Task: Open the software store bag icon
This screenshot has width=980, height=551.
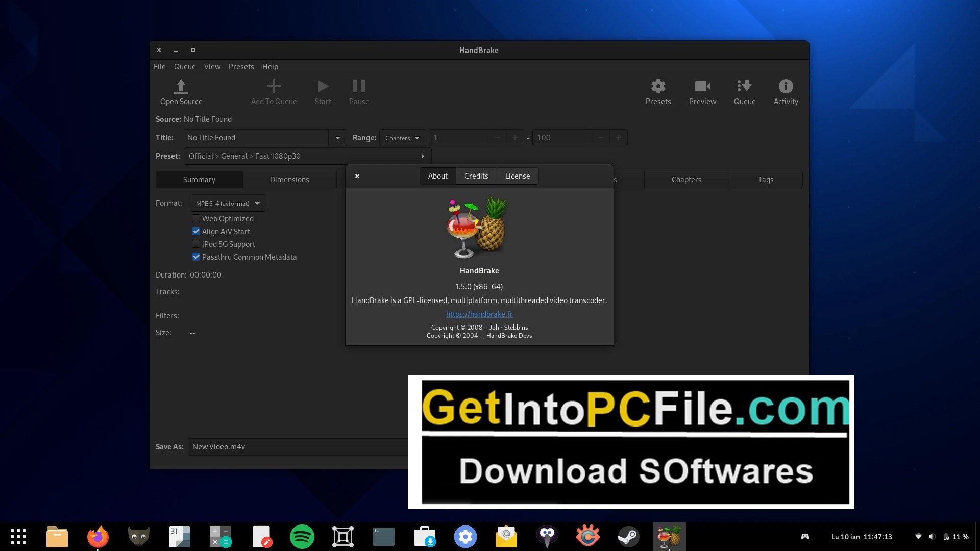Action: (425, 537)
